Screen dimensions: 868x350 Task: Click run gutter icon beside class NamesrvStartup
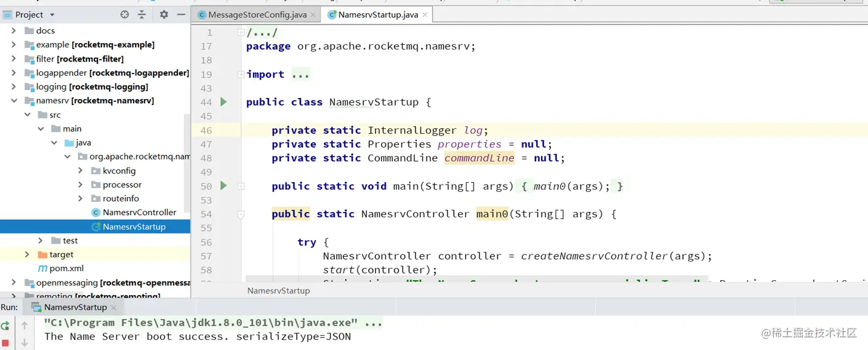click(x=223, y=102)
